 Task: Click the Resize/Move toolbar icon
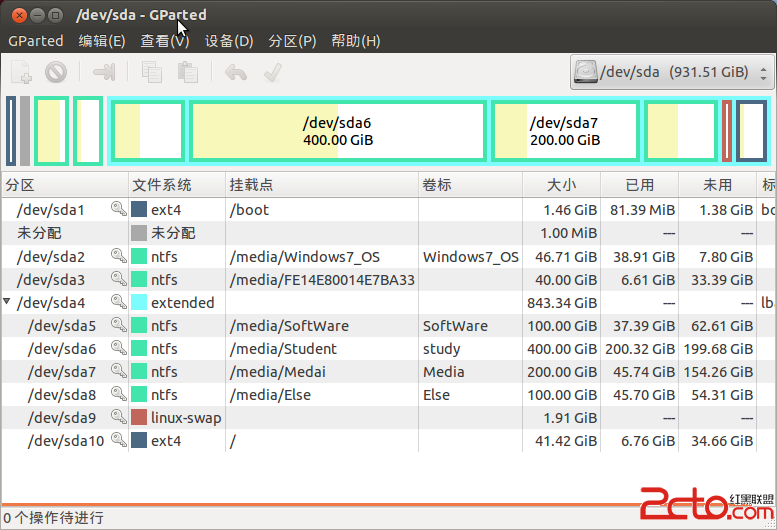104,72
